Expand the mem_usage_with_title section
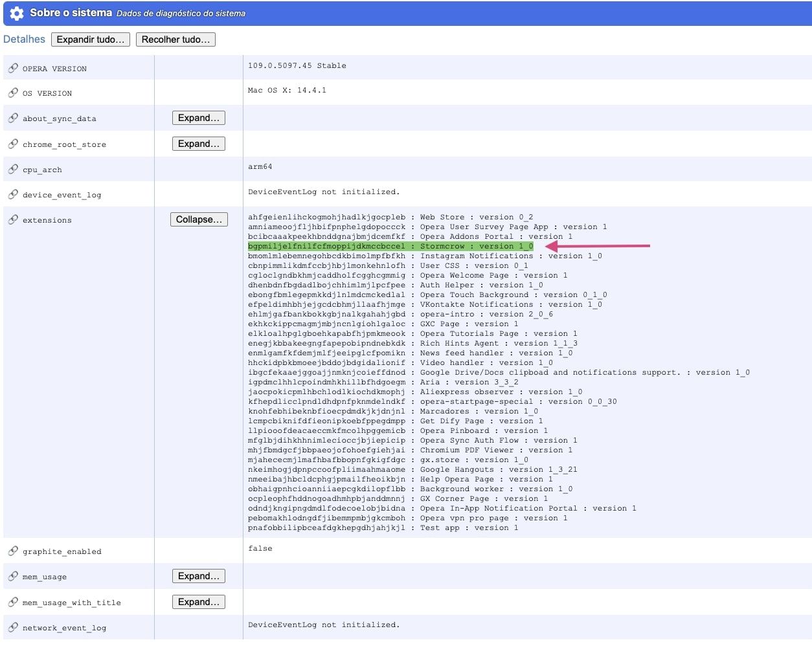812x664 pixels. (198, 601)
